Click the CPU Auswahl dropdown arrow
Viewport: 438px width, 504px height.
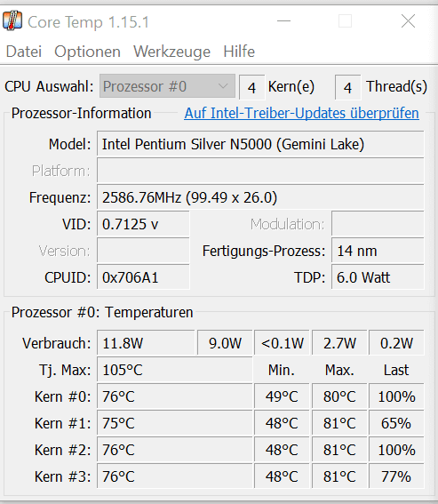point(223,86)
